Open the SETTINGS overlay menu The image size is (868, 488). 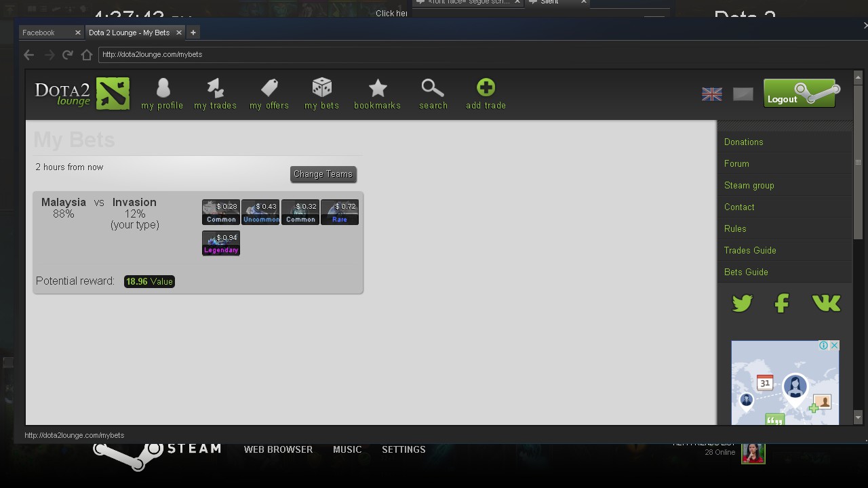403,449
